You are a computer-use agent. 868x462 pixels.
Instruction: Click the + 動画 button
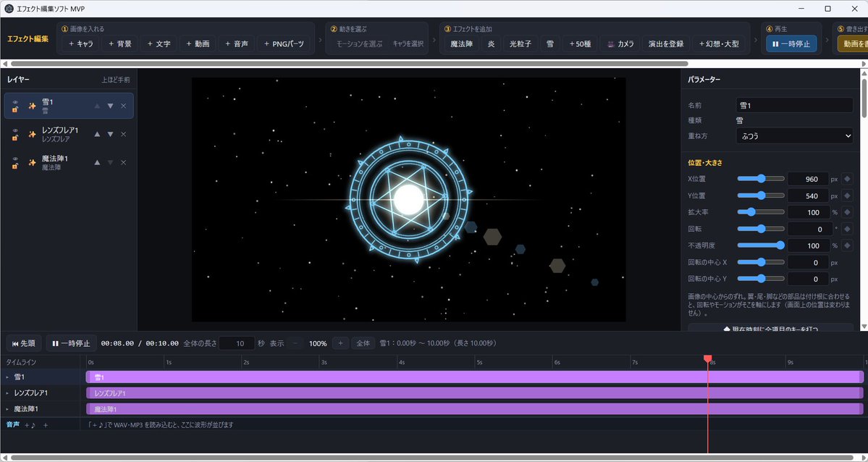coord(198,43)
